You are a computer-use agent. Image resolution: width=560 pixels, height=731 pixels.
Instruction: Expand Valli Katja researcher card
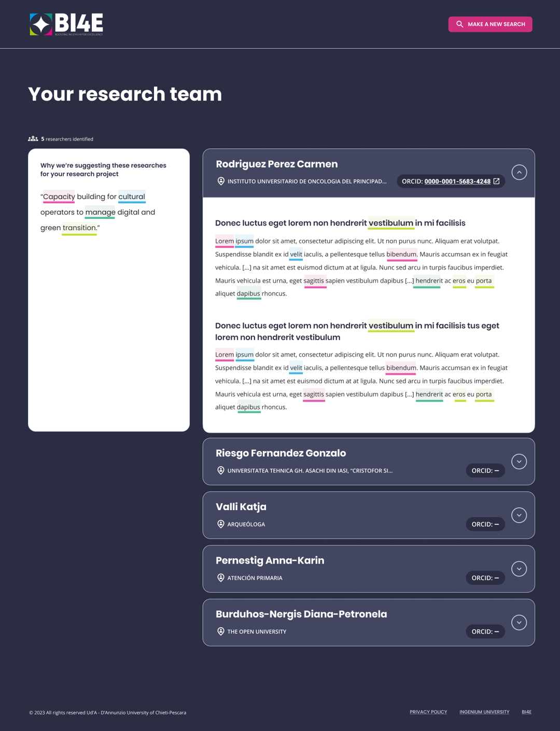click(519, 515)
